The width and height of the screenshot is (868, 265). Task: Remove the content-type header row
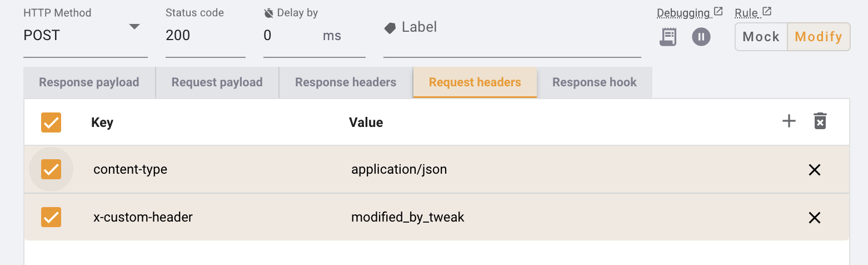click(x=815, y=170)
